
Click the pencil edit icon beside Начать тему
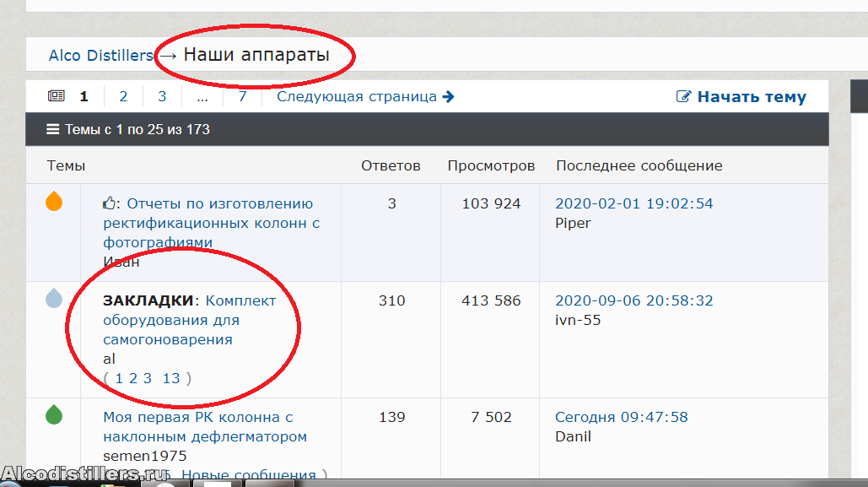tap(684, 97)
